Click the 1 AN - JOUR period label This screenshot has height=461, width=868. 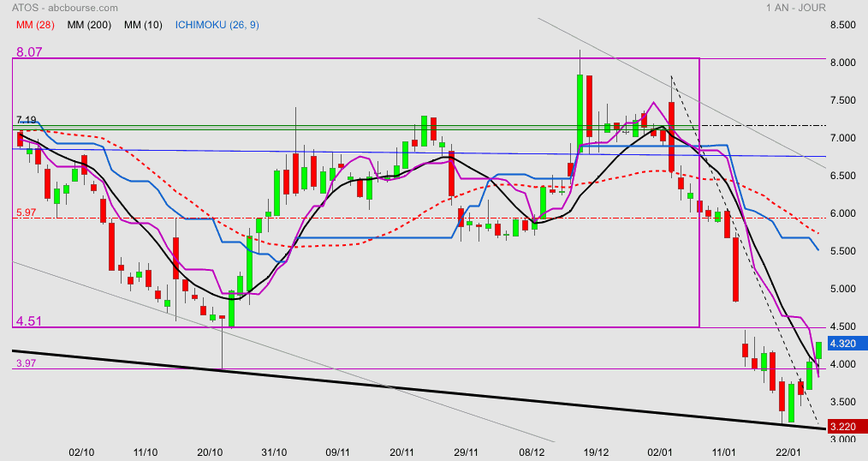click(x=796, y=8)
